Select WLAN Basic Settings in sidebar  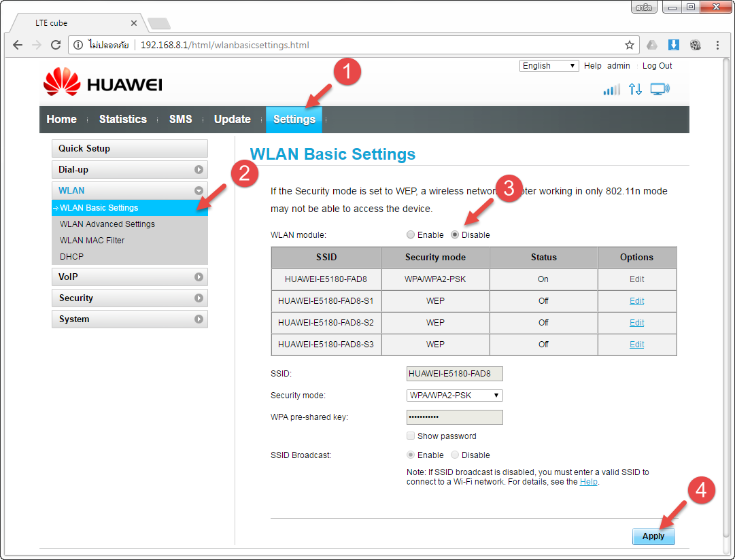pyautogui.click(x=129, y=207)
